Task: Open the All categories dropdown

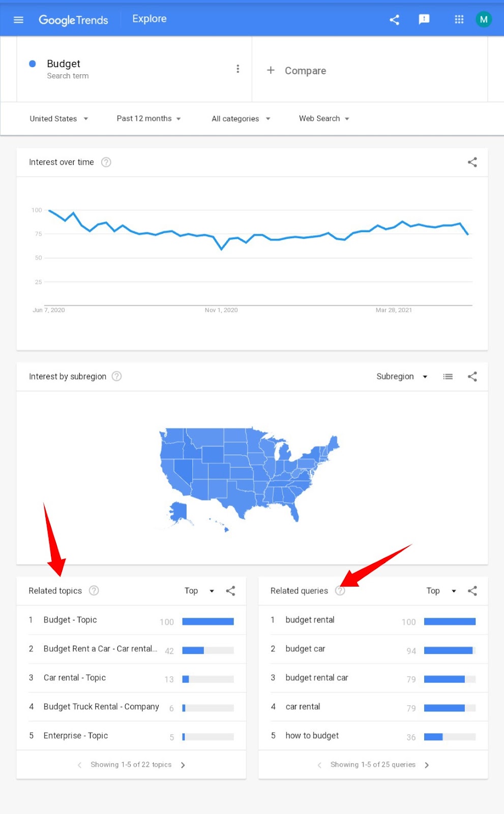Action: (241, 119)
